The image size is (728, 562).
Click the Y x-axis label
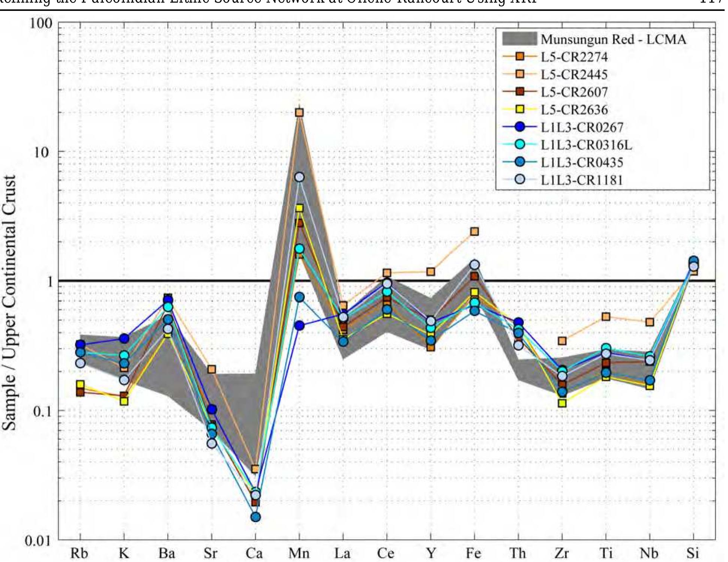(x=431, y=553)
